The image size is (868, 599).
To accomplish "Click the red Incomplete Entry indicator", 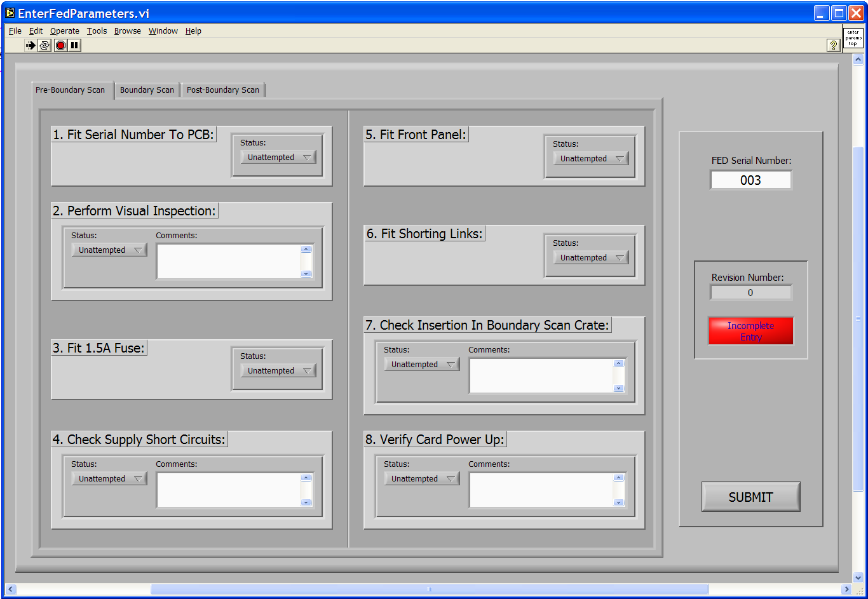I will pos(750,331).
